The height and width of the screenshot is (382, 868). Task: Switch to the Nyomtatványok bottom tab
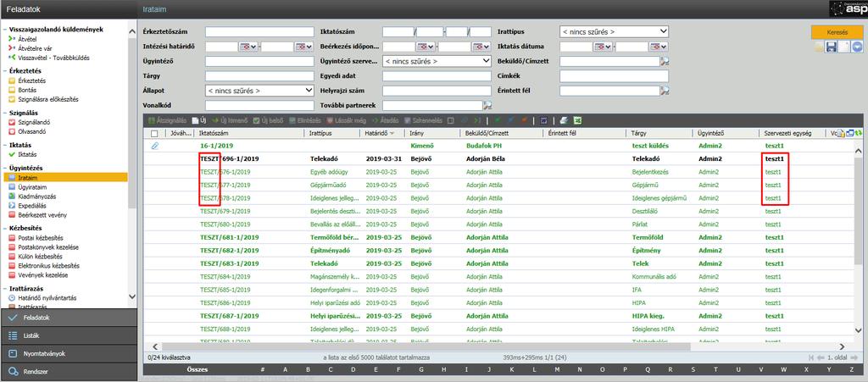68,353
